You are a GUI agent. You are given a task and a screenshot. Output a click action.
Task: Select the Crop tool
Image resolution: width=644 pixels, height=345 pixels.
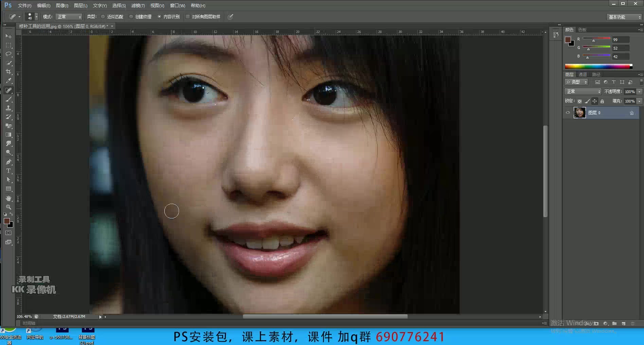8,72
